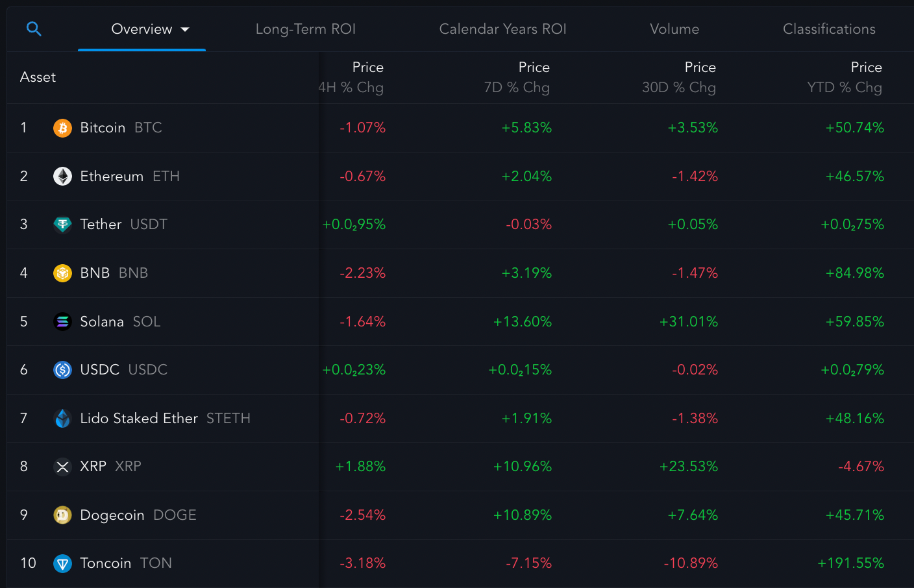Sort by Price 4H % Chg header
The image size is (914, 588).
pyautogui.click(x=351, y=77)
